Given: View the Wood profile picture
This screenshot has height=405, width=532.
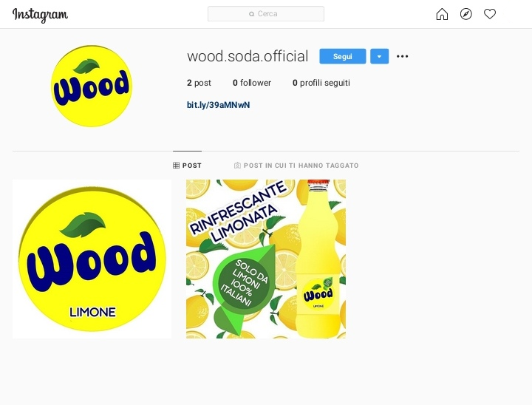Looking at the screenshot, I should point(92,86).
